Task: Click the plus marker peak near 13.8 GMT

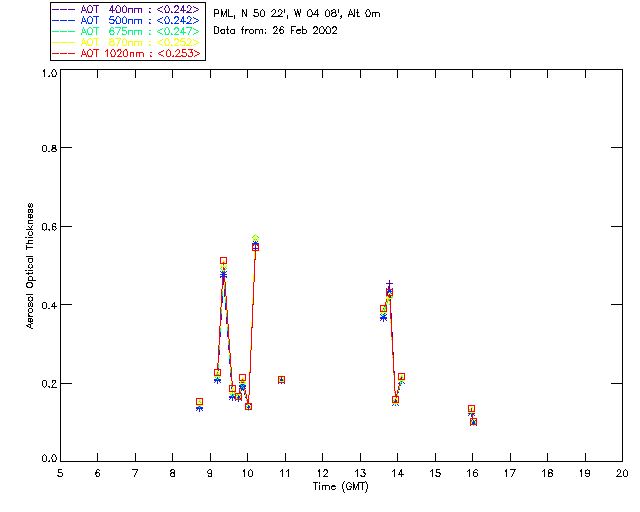Action: [389, 285]
